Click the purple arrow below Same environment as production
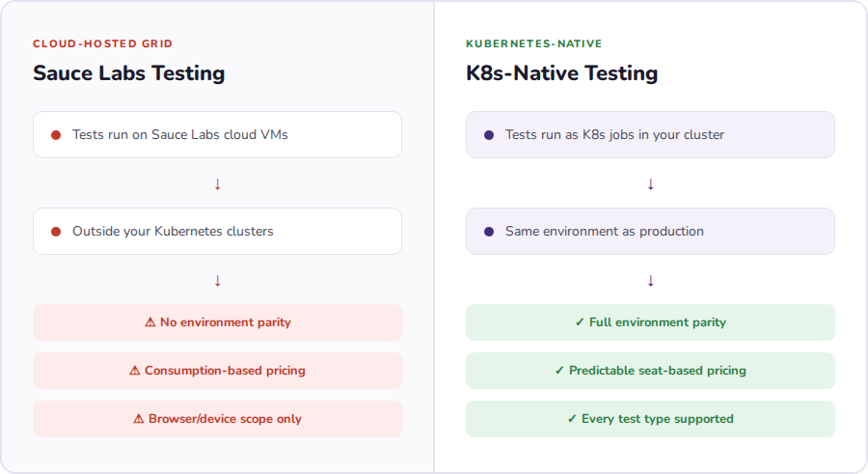Image resolution: width=868 pixels, height=474 pixels. pyautogui.click(x=651, y=280)
